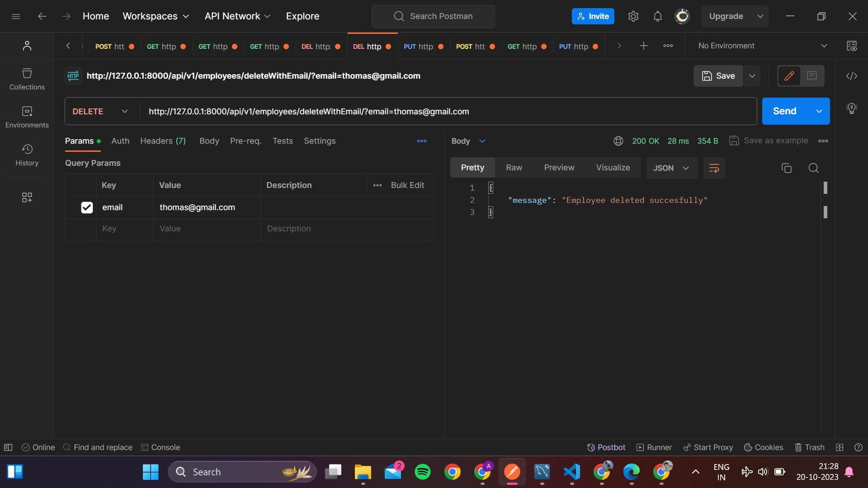Image resolution: width=868 pixels, height=488 pixels.
Task: Toggle line wrapping in response viewer
Action: [x=714, y=168]
